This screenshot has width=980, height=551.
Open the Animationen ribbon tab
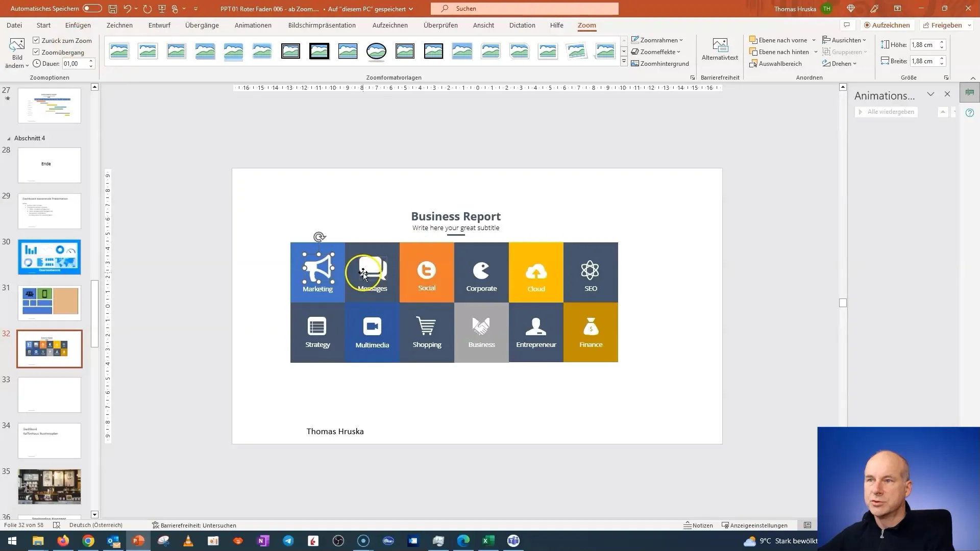[253, 25]
